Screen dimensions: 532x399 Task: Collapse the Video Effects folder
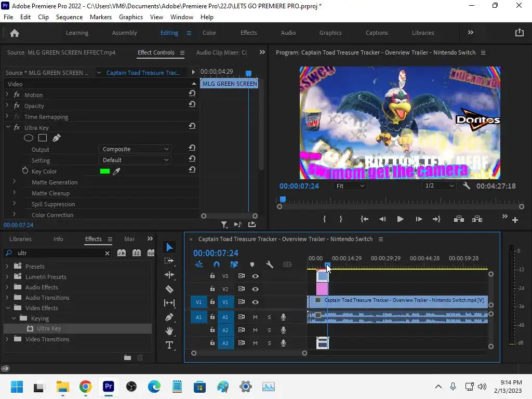point(7,308)
